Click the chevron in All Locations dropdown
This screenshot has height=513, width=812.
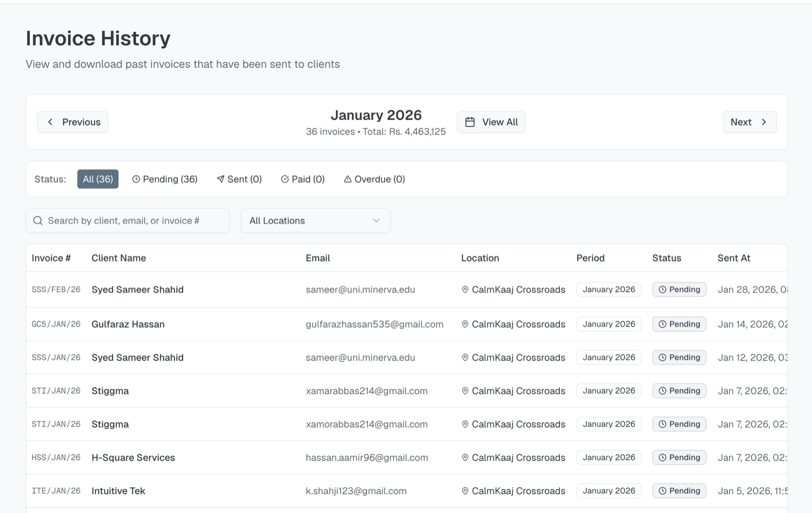[376, 221]
